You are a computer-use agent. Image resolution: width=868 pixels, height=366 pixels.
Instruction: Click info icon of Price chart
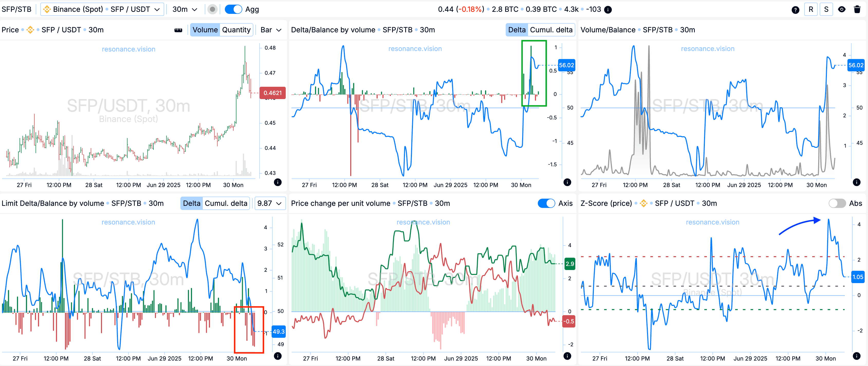pos(278,182)
